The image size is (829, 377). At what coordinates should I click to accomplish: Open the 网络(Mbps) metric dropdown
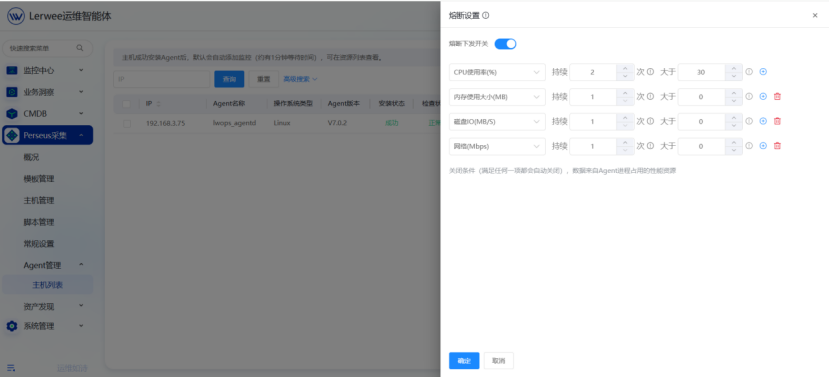[x=498, y=146]
